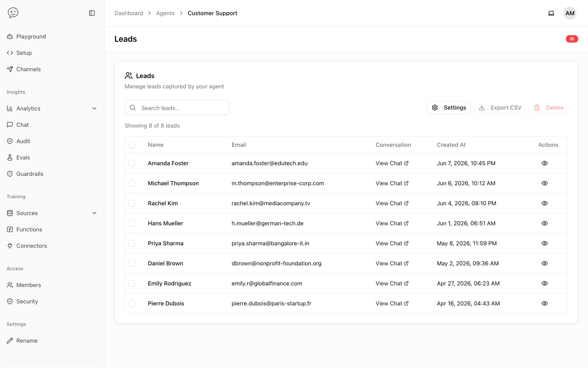Image resolution: width=588 pixels, height=368 pixels.
Task: Open leads Settings button
Action: tap(449, 108)
